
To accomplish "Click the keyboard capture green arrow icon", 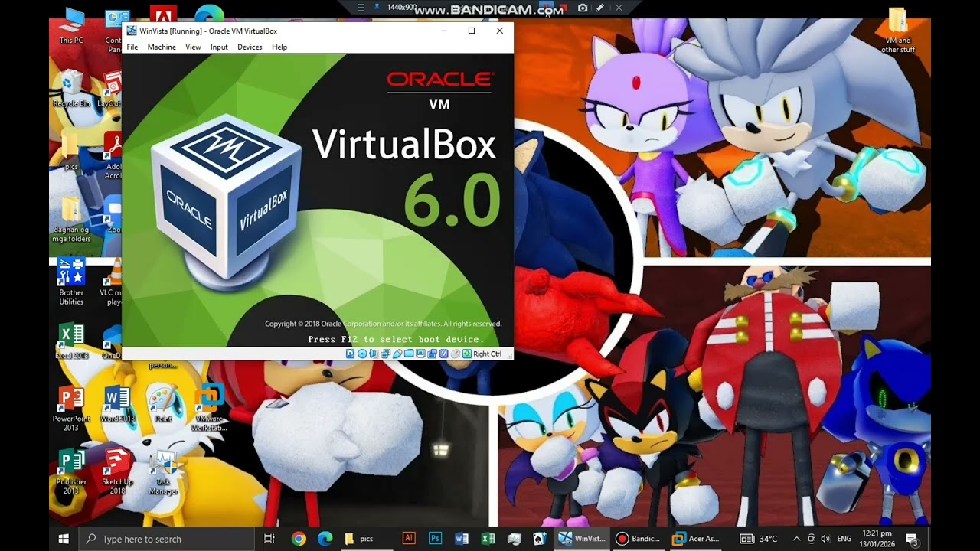I will click(467, 354).
